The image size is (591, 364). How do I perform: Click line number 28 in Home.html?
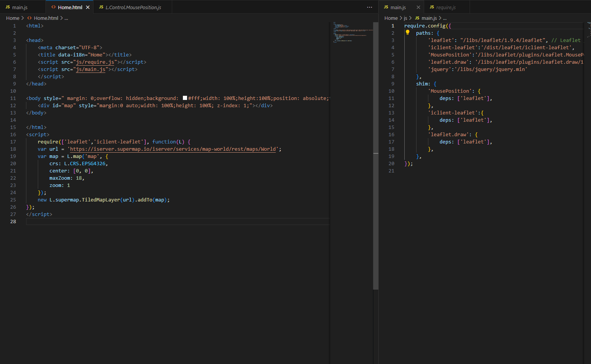tap(13, 221)
